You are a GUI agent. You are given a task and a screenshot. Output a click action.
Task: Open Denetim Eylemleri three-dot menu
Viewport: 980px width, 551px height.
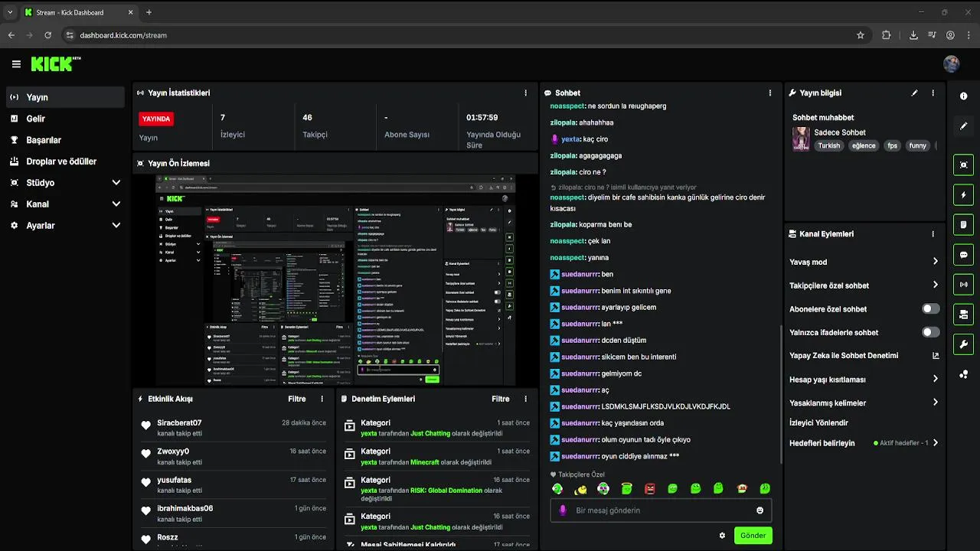pos(525,399)
